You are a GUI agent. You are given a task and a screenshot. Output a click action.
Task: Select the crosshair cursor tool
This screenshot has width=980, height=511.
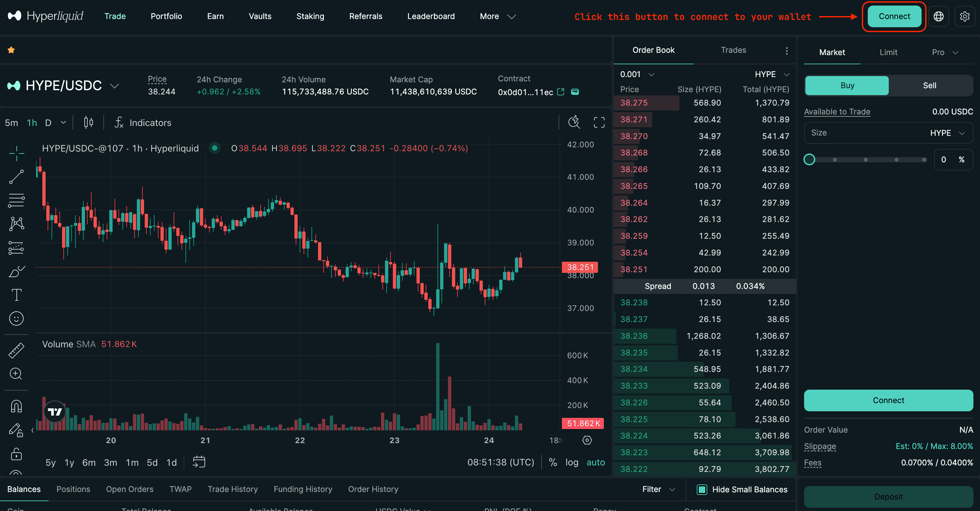click(x=16, y=153)
